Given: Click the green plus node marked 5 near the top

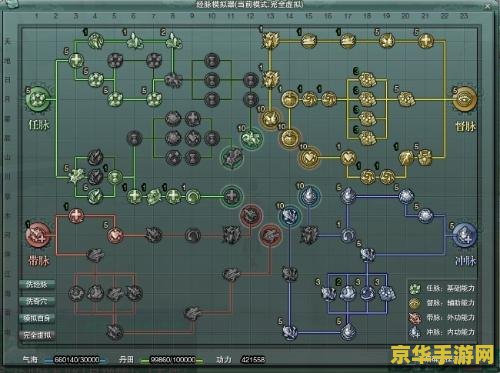Looking at the screenshot, I should (76, 60).
